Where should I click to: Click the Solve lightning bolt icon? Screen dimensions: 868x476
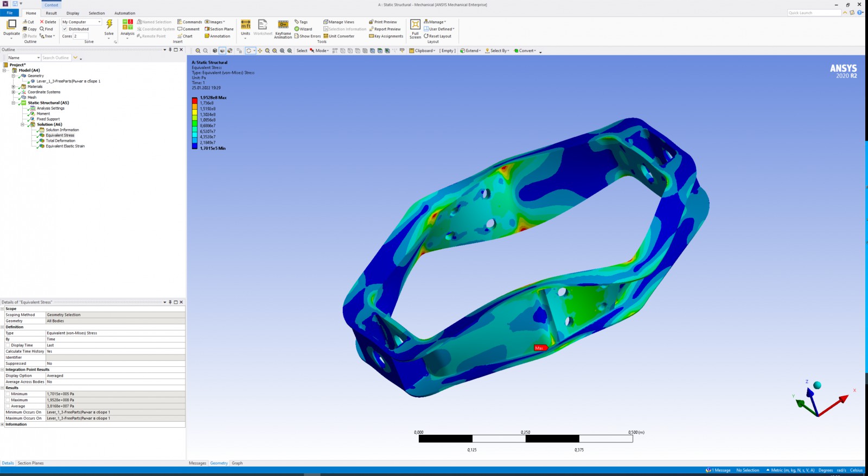pyautogui.click(x=110, y=24)
